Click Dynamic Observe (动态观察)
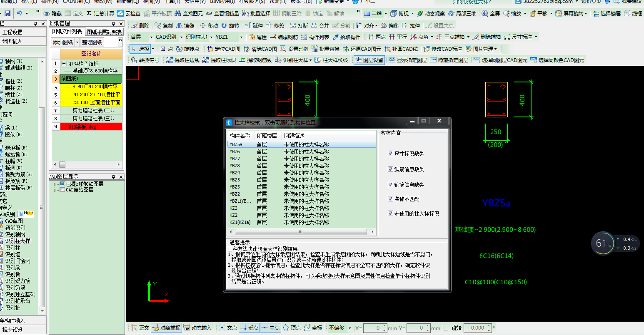The width and height of the screenshot is (644, 335). coord(431,14)
